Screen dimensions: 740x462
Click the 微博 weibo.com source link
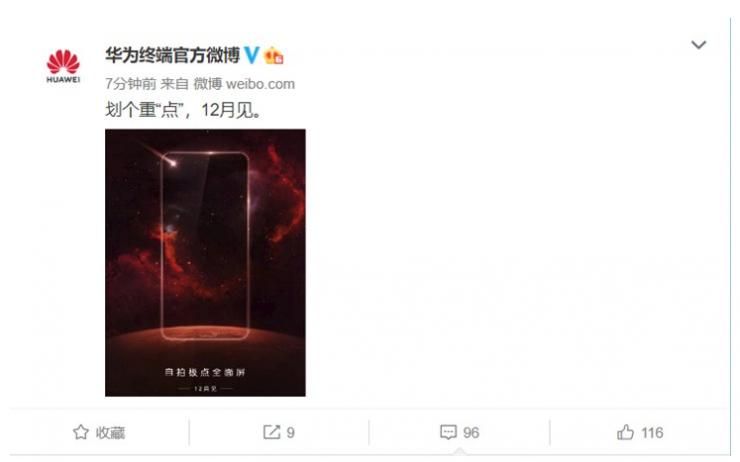click(x=244, y=84)
